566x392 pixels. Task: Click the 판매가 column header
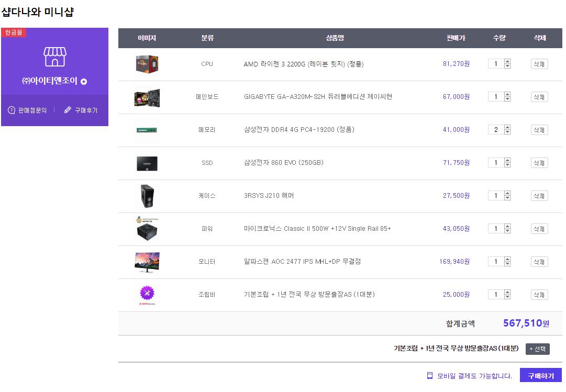click(456, 38)
